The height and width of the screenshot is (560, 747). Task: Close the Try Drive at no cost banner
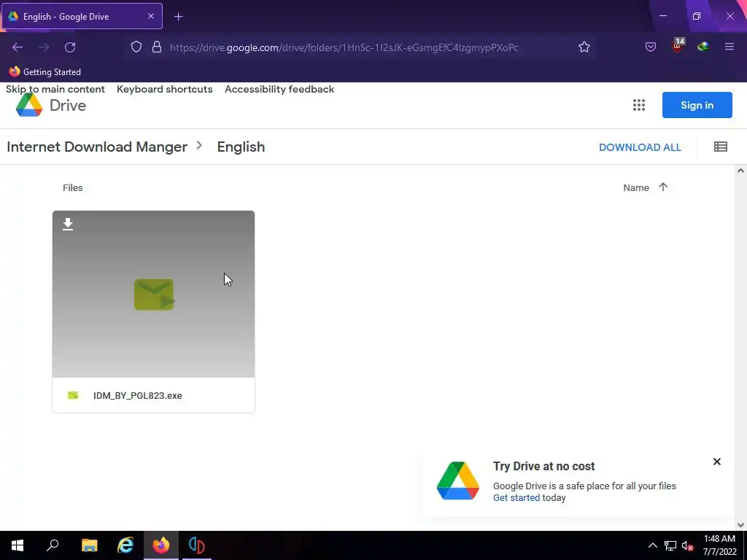716,462
